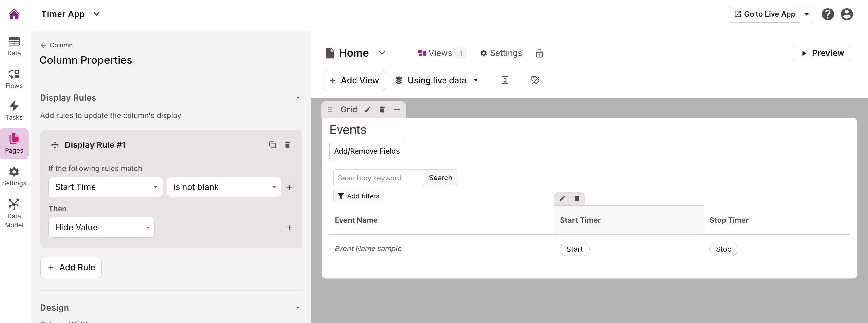
Task: Click the purple home icon
Action: point(14,14)
